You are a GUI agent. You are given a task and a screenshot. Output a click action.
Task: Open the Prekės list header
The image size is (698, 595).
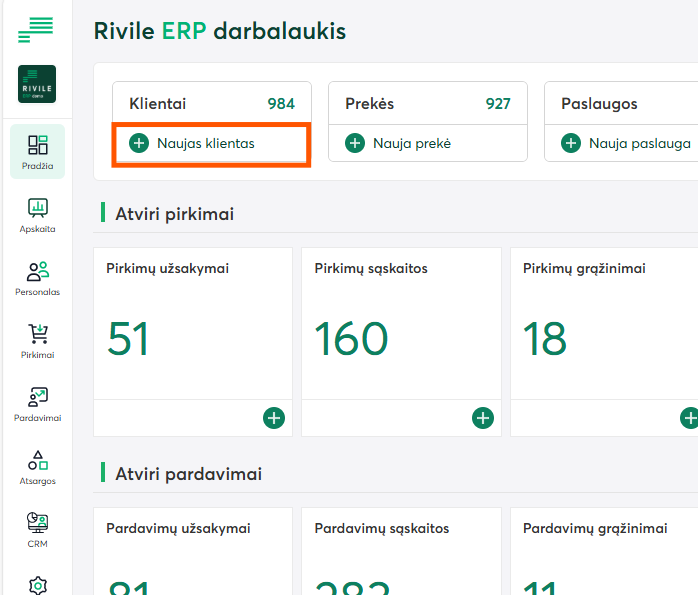pyautogui.click(x=427, y=104)
